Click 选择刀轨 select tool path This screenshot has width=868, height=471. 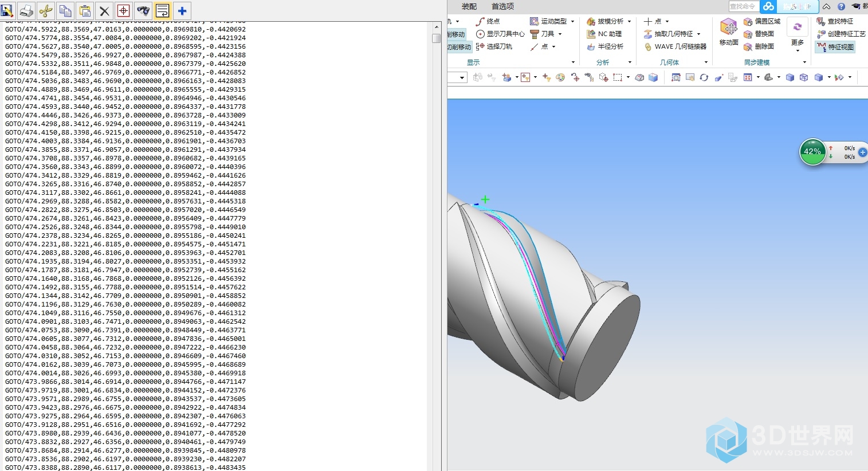point(494,46)
